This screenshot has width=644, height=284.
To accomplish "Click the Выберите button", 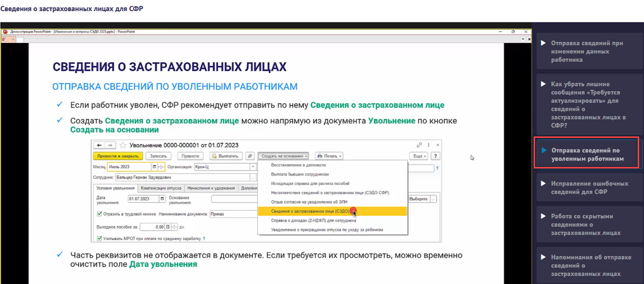I will pyautogui.click(x=418, y=199).
